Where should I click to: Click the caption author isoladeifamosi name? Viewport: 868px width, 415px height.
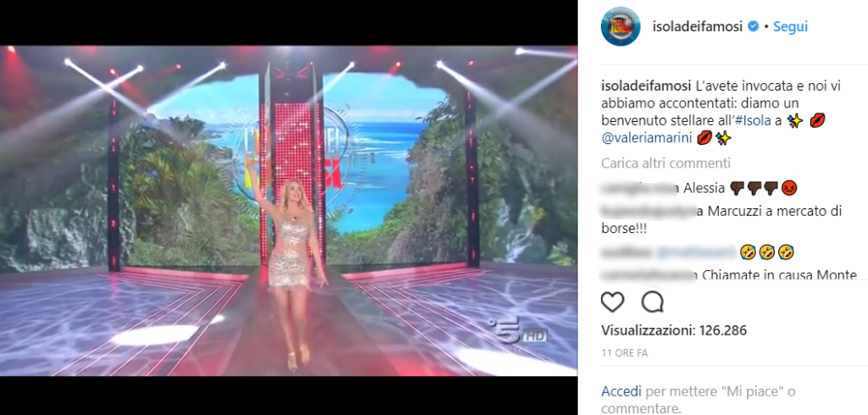pyautogui.click(x=645, y=87)
